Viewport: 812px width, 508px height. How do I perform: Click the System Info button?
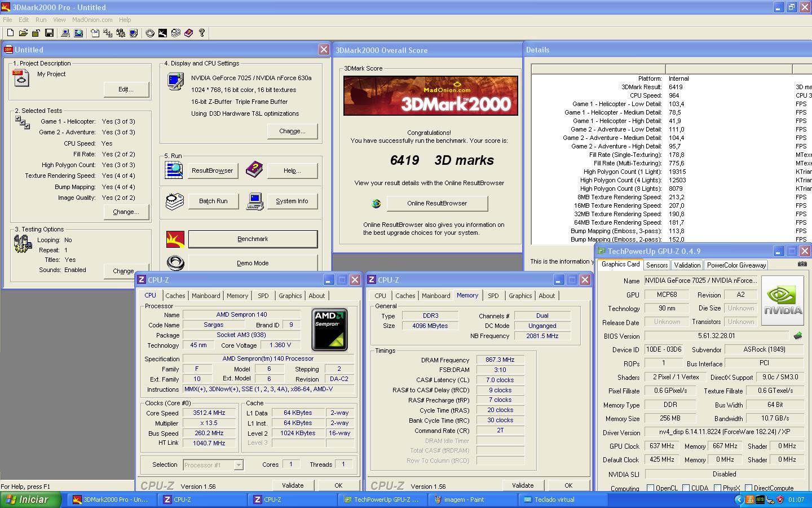[292, 201]
